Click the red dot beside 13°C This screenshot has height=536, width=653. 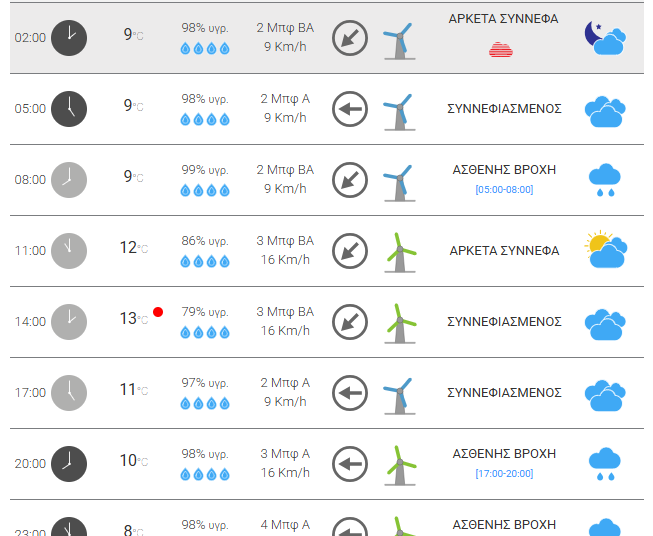[x=158, y=313]
